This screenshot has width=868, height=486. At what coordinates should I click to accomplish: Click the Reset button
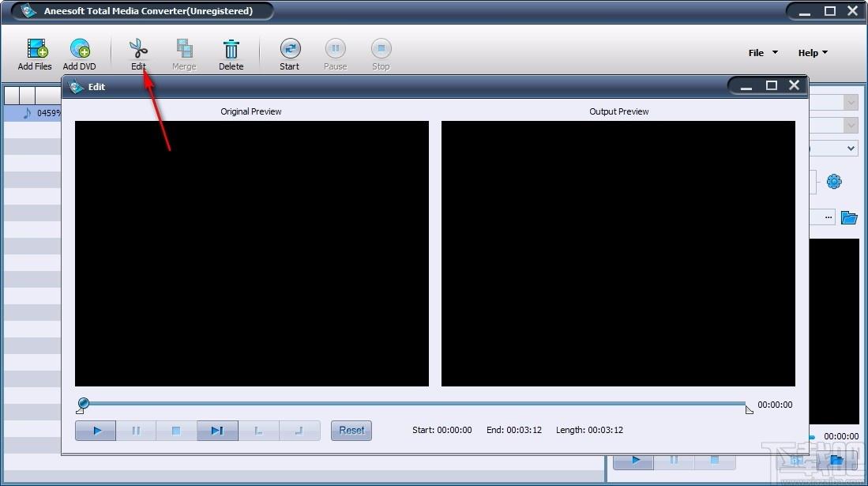(x=351, y=431)
